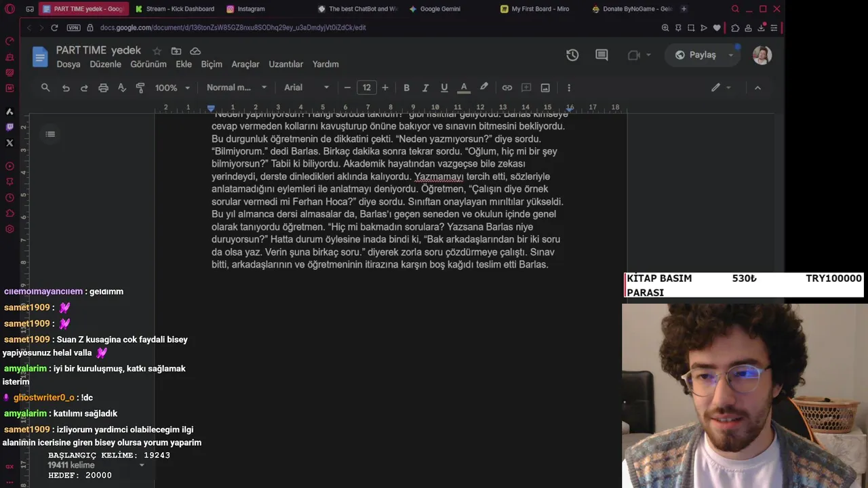
Task: Show all comments with the comment icon
Action: [x=601, y=55]
